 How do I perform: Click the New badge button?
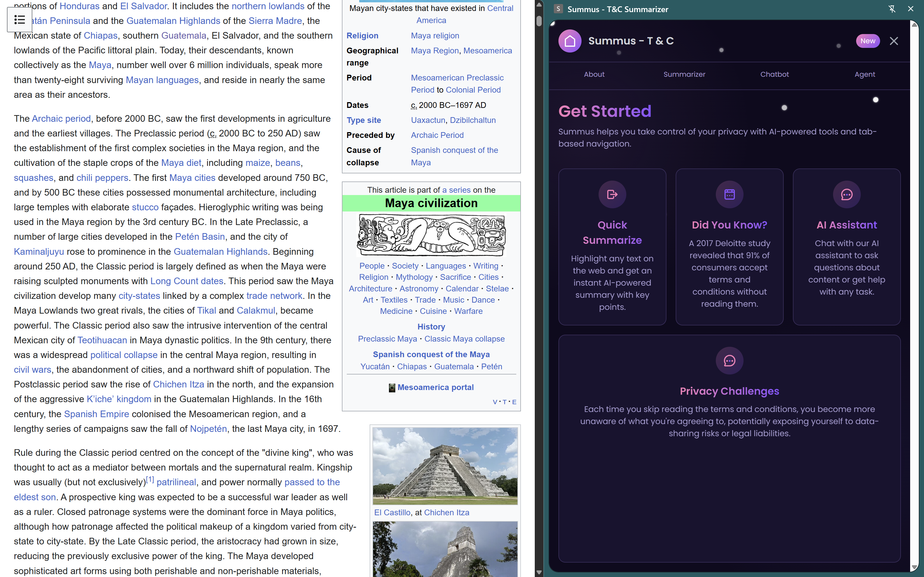pyautogui.click(x=867, y=41)
